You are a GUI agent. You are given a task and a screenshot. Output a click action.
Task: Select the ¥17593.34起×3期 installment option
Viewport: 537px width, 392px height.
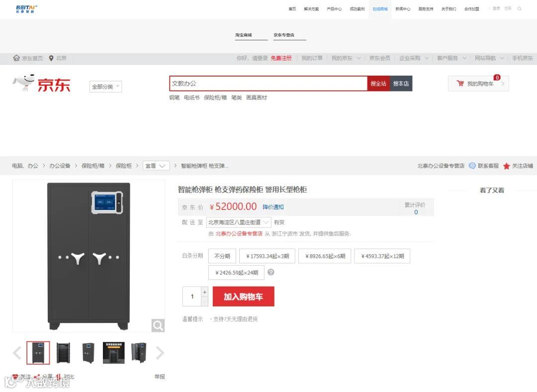point(267,256)
